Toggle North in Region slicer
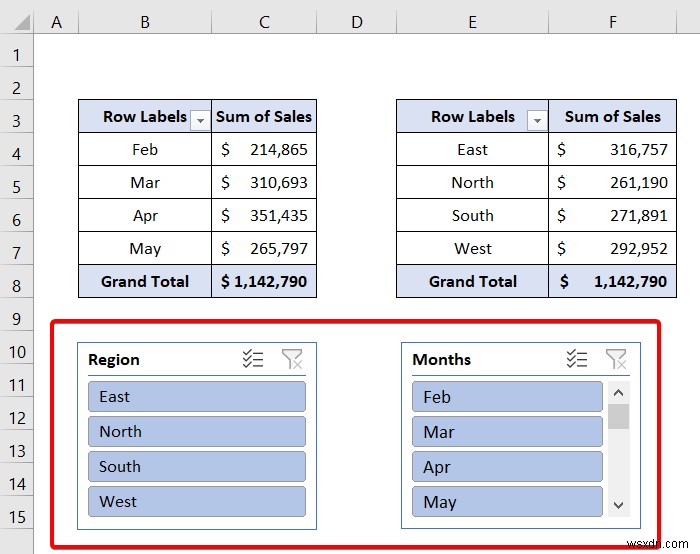 (x=197, y=432)
